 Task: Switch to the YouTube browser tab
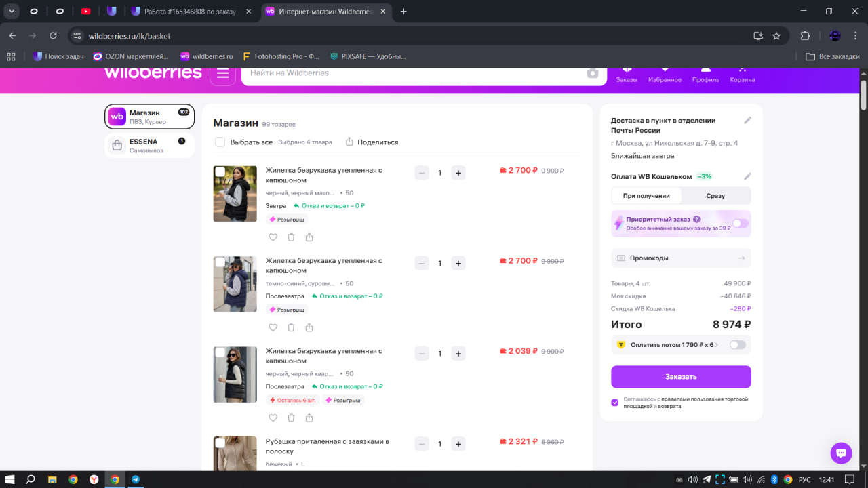pyautogui.click(x=85, y=12)
